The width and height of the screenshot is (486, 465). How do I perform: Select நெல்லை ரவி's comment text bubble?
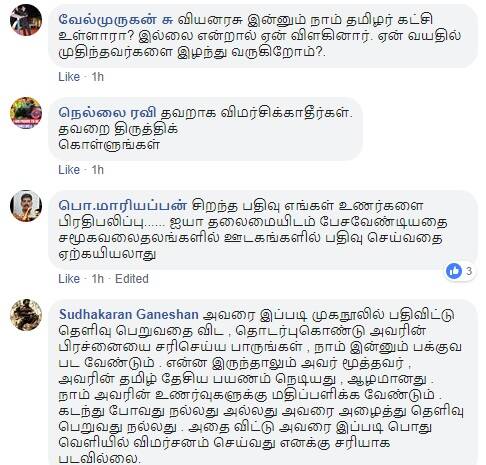pyautogui.click(x=206, y=129)
